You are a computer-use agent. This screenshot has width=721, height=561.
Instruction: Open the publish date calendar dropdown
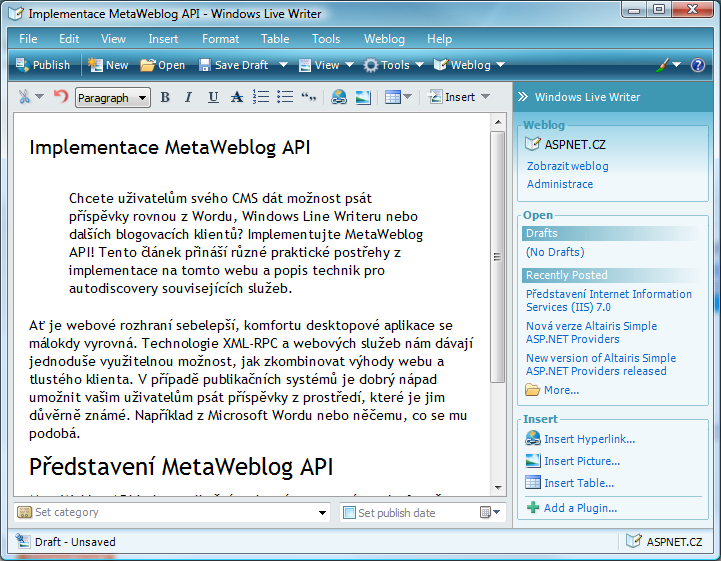pyautogui.click(x=490, y=512)
